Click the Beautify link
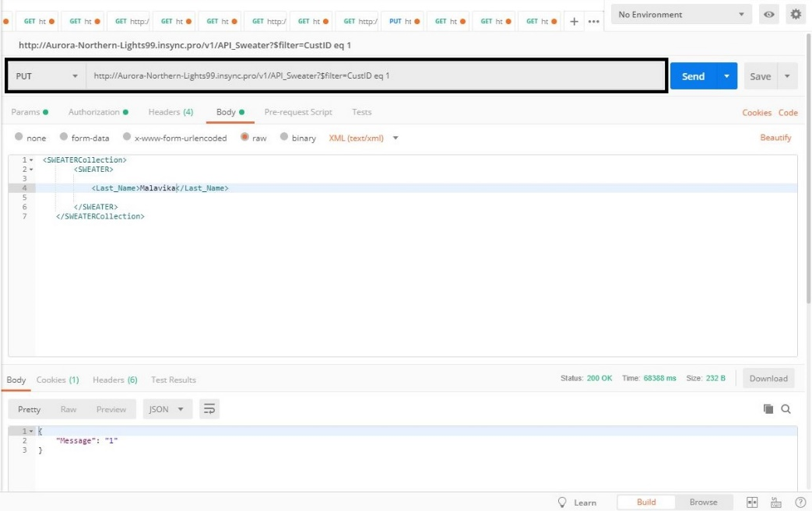The width and height of the screenshot is (812, 511). 775,138
